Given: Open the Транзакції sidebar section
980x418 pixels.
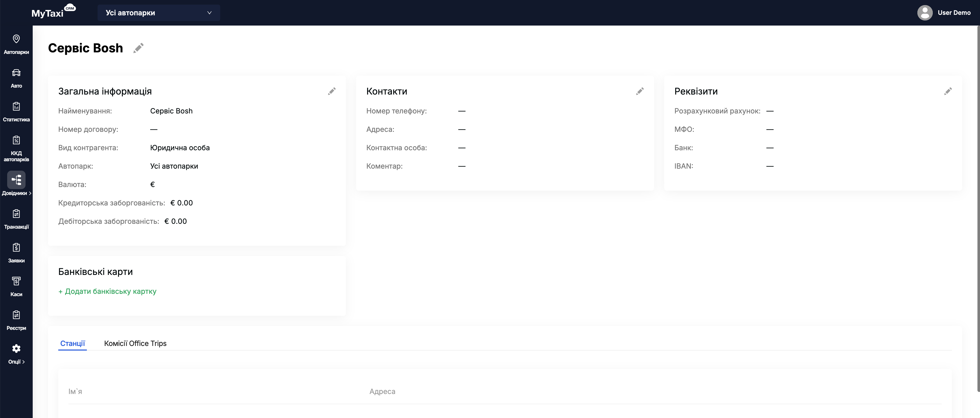Looking at the screenshot, I should [x=16, y=219].
